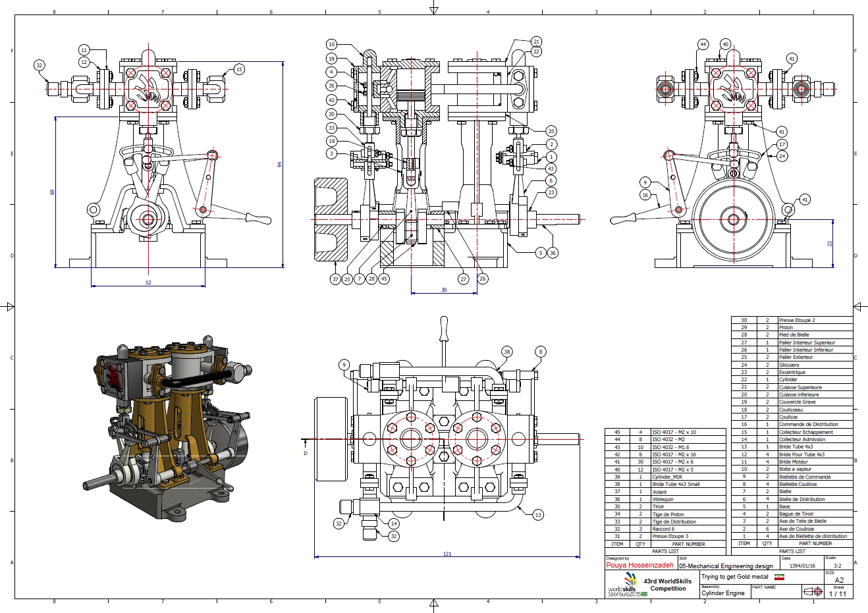Select parts list row 'Presse Etoupe 3'
868x613 pixels.
665,536
